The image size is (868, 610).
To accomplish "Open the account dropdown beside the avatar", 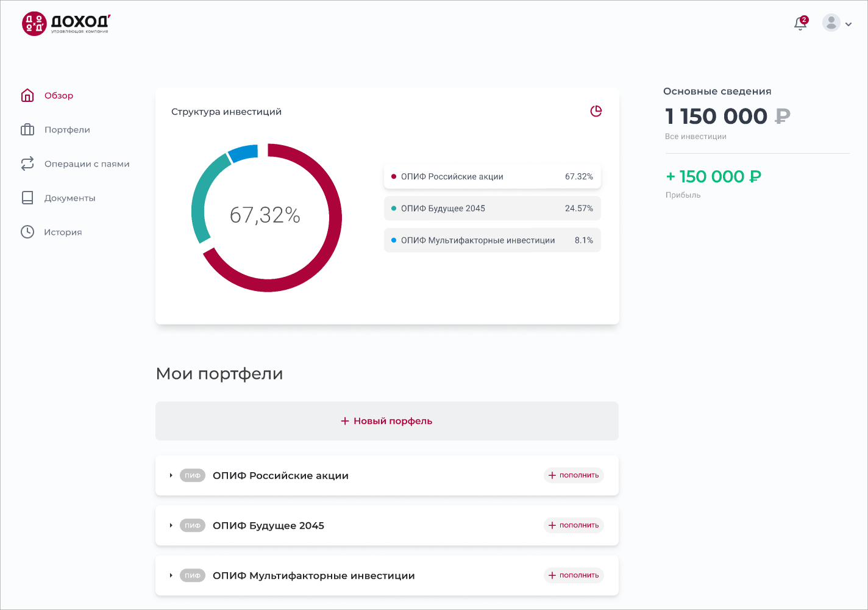I will (x=848, y=24).
